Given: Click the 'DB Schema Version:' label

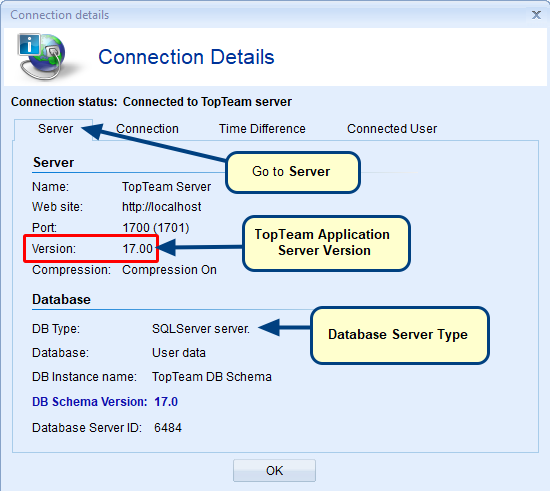Looking at the screenshot, I should 89,402.
